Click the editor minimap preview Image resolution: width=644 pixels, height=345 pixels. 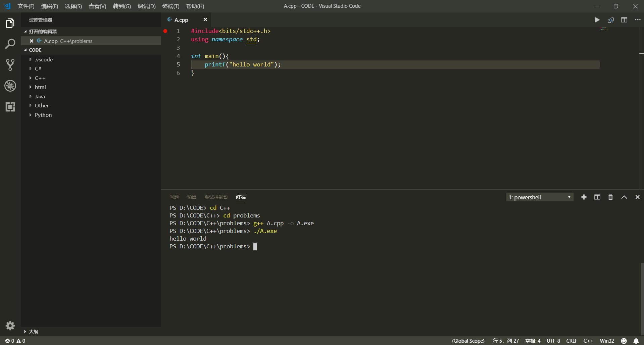pos(604,29)
